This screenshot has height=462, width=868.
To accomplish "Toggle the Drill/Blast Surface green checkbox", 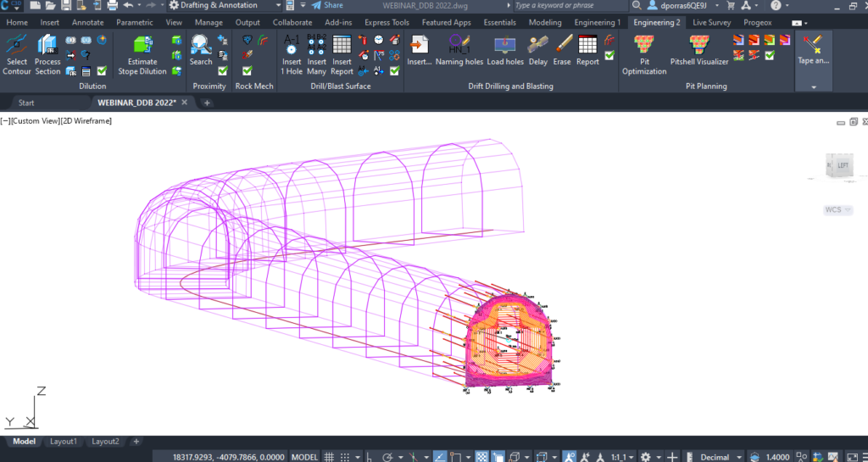I will [x=395, y=71].
